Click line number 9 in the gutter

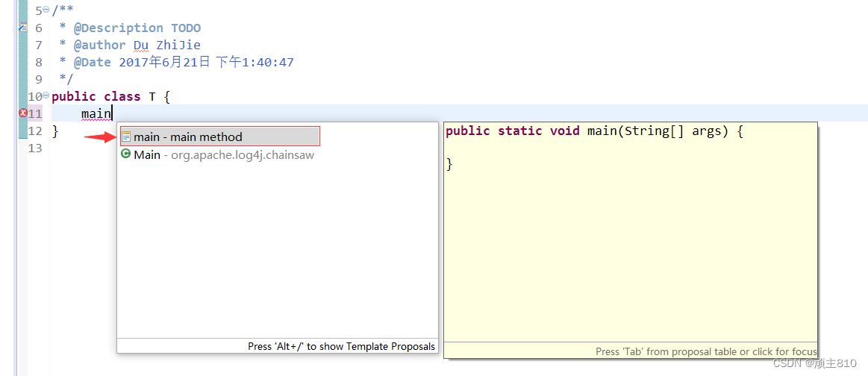click(38, 79)
